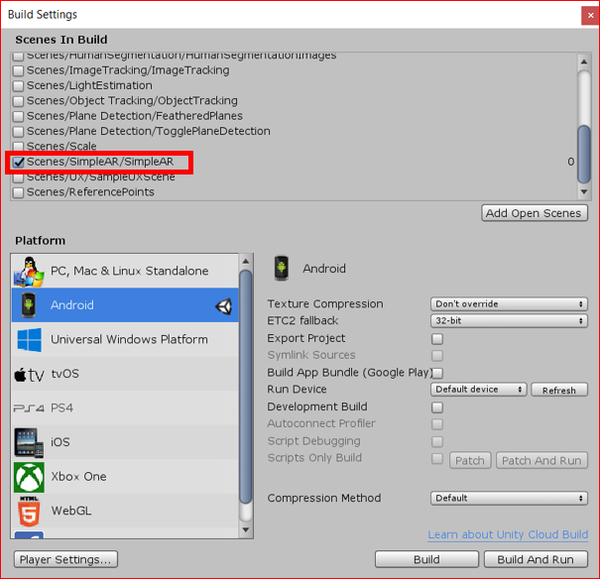Select the WebGL platform
Image resolution: width=600 pixels, height=579 pixels.
coord(125,511)
